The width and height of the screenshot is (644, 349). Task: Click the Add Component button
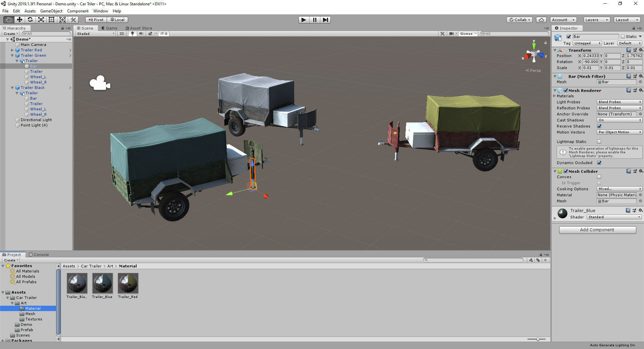coord(597,230)
